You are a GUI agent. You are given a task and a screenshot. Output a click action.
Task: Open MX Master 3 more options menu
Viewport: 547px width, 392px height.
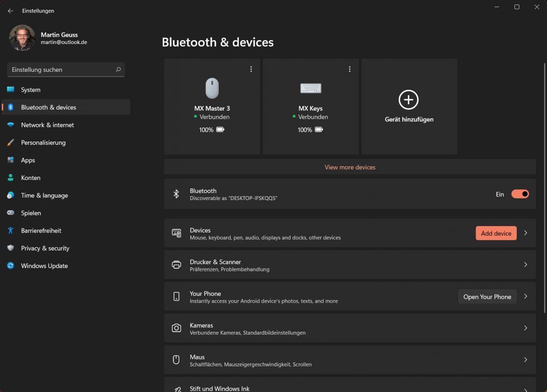pos(251,69)
